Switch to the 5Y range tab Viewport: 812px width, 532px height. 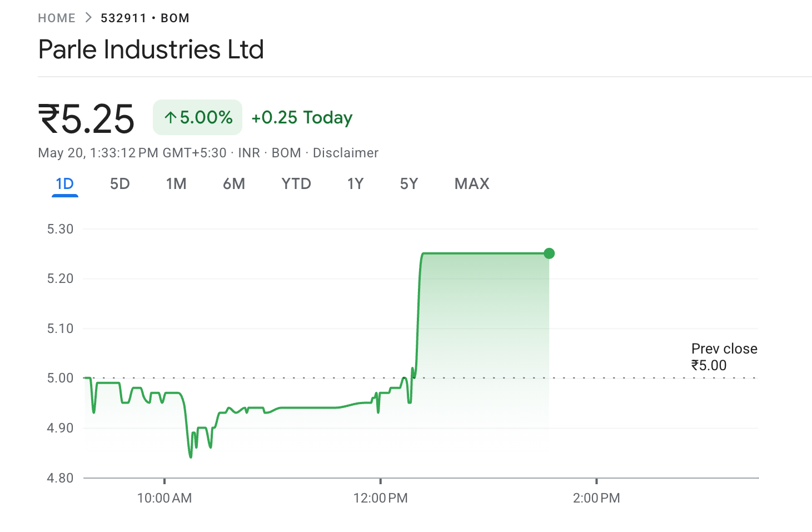coord(409,184)
